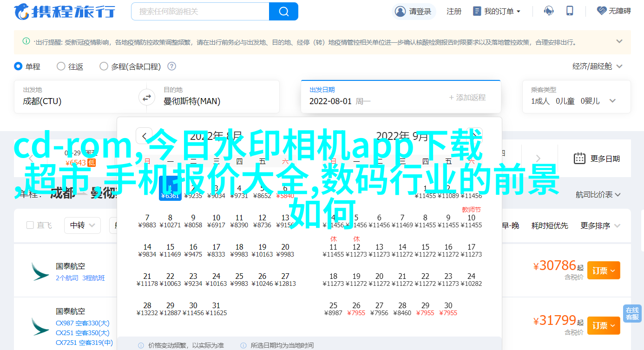Pick August 23 priced ¥9234

[193, 279]
